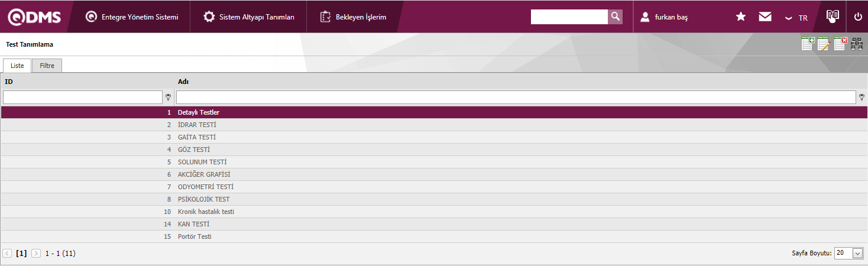Open Entegre Yönetim Sistemi menu

[132, 17]
